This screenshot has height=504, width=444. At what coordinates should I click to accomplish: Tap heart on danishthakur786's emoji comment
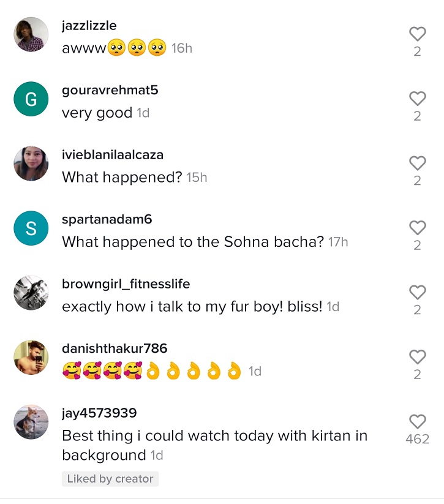[417, 357]
